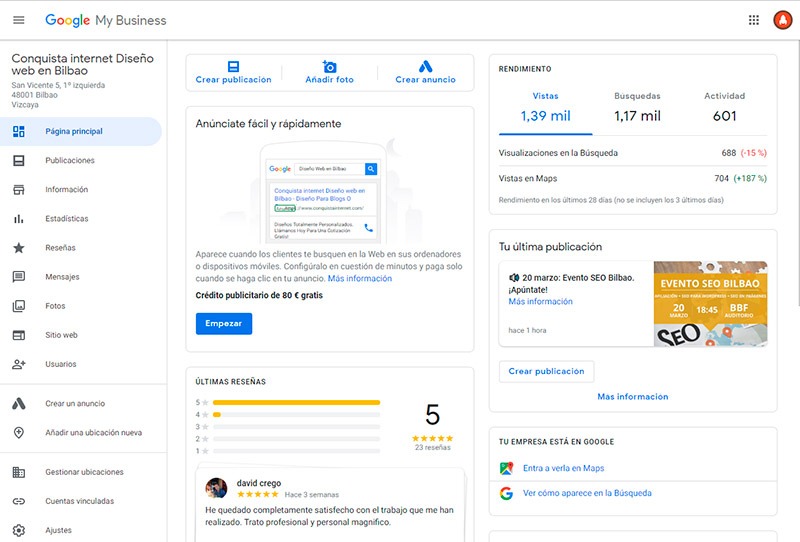Click the 5-star rating bar
The image size is (800, 542).
(x=296, y=403)
